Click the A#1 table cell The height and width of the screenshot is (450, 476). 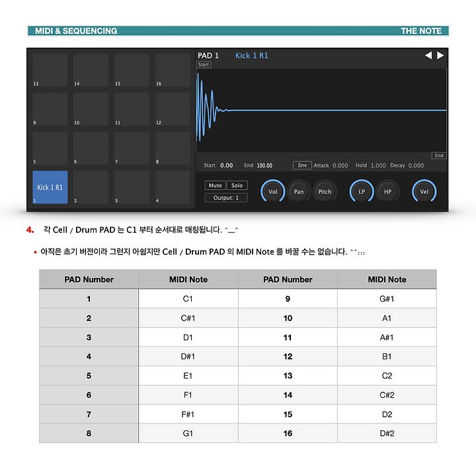pyautogui.click(x=387, y=337)
